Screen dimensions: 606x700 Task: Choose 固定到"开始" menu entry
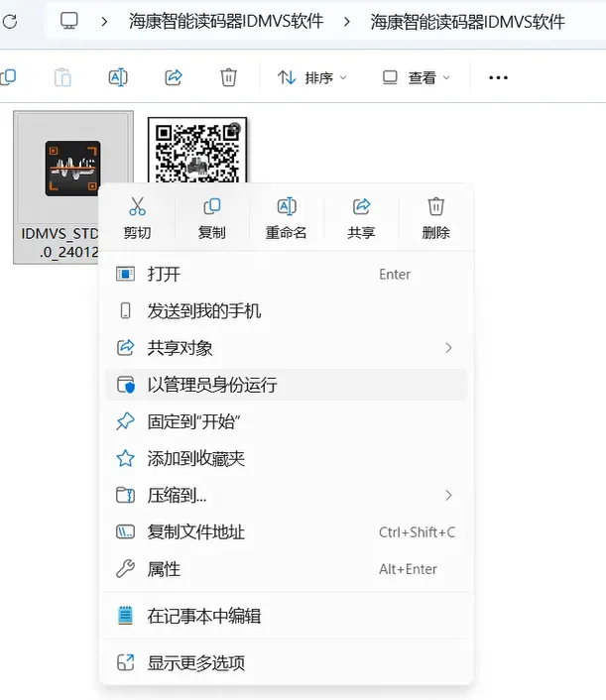pyautogui.click(x=287, y=421)
